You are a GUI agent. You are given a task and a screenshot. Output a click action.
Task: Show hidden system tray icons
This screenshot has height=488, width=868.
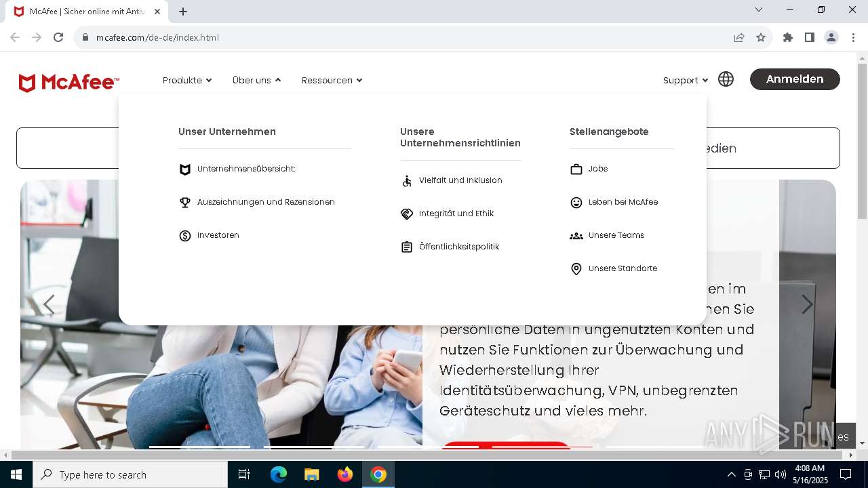[731, 474]
